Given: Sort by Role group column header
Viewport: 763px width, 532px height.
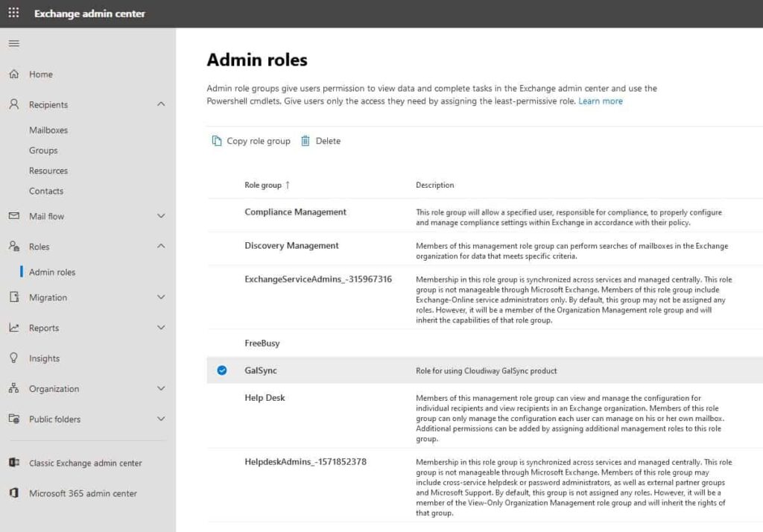Looking at the screenshot, I should click(x=263, y=185).
